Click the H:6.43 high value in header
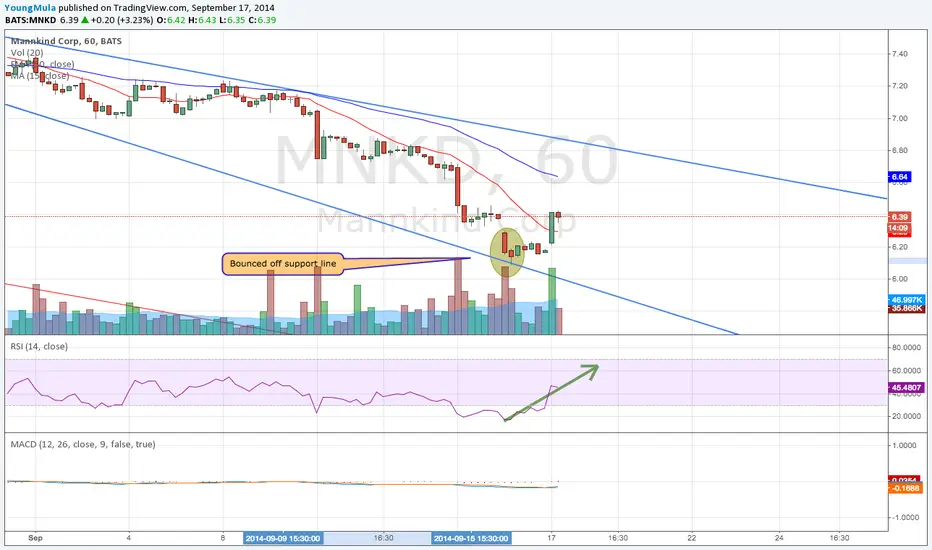The width and height of the screenshot is (932, 550). 200,20
